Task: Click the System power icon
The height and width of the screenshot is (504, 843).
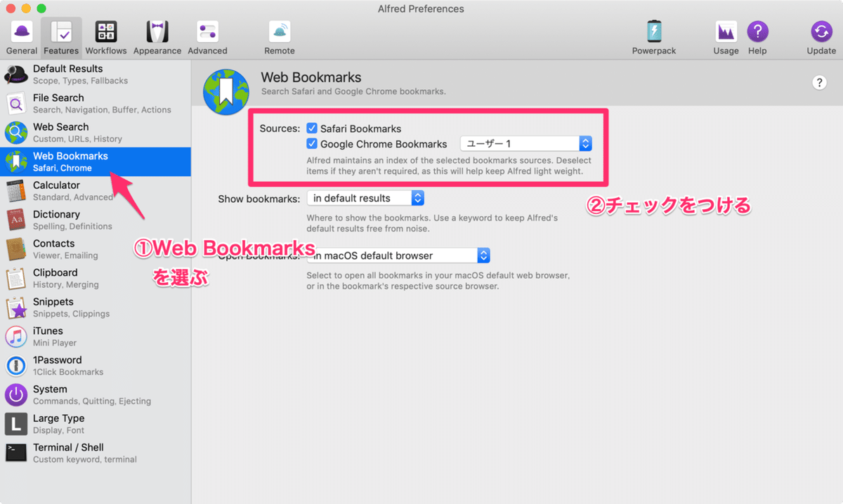Action: [x=16, y=394]
